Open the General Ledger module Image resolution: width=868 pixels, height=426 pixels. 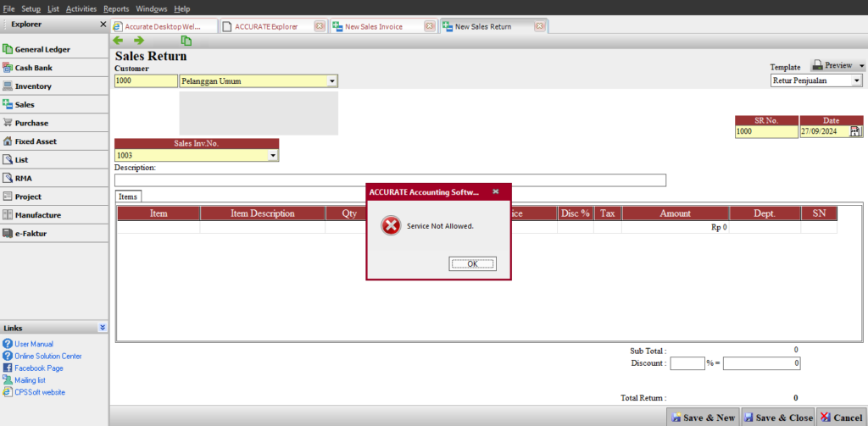53,49
